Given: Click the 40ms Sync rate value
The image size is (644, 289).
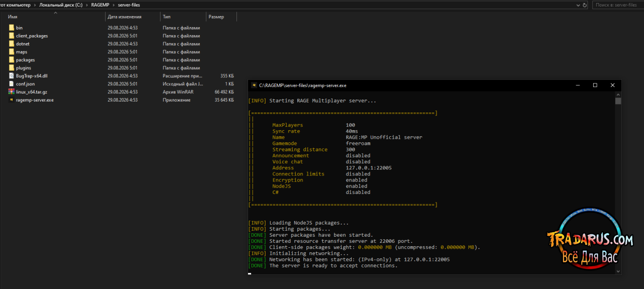Looking at the screenshot, I should [x=352, y=131].
